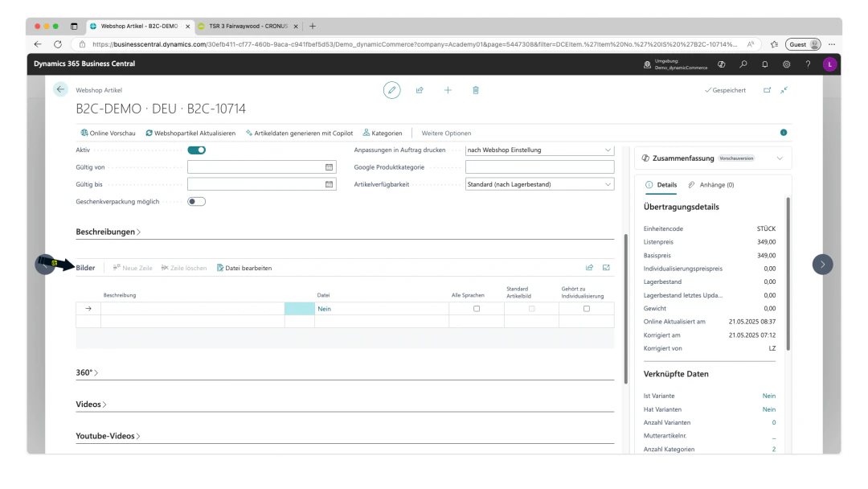Click the factbox vertical scrollbar
The height and width of the screenshot is (489, 868).
[x=788, y=274]
